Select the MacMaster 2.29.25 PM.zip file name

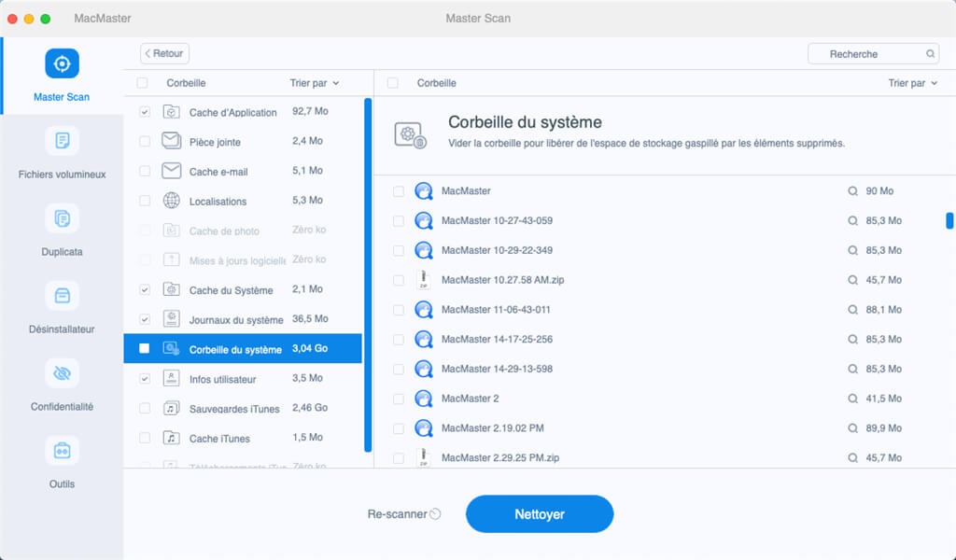[500, 457]
